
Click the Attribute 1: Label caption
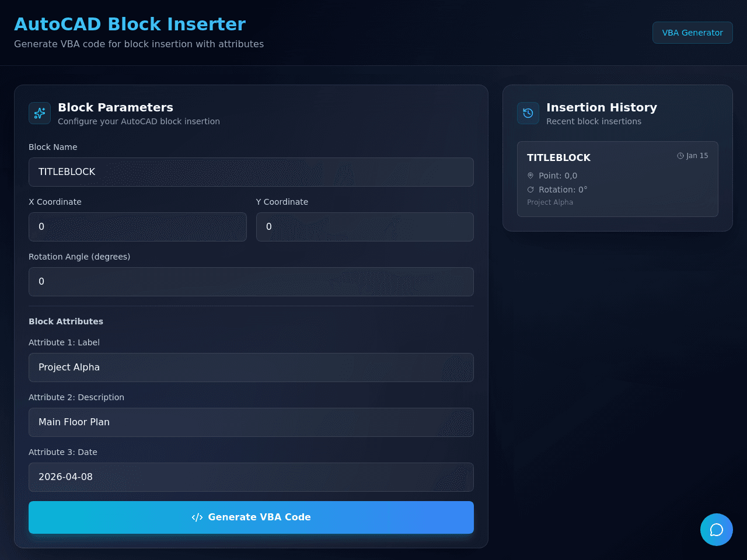[64, 342]
